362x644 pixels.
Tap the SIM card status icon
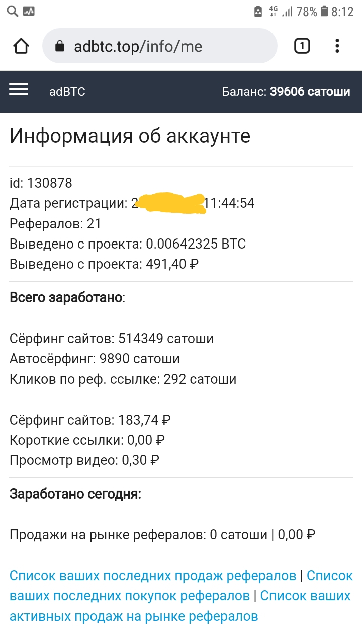pyautogui.click(x=258, y=11)
